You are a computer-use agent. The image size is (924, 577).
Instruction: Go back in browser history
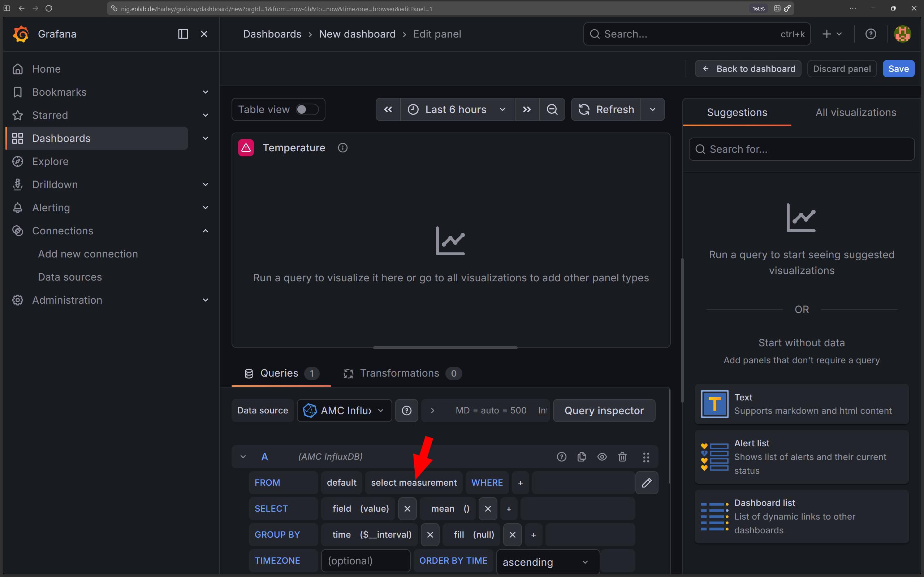tap(22, 8)
